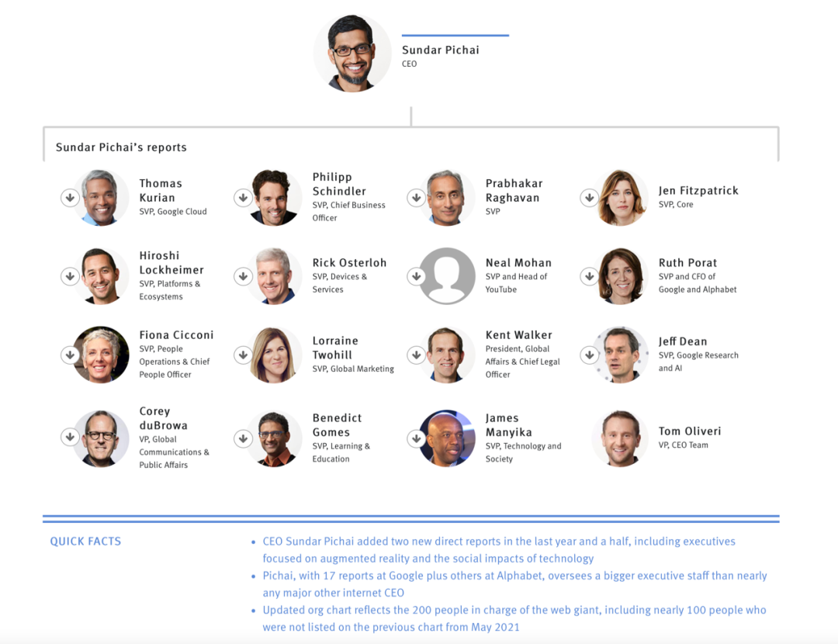Click the "SVP, Core" title text

tap(676, 204)
